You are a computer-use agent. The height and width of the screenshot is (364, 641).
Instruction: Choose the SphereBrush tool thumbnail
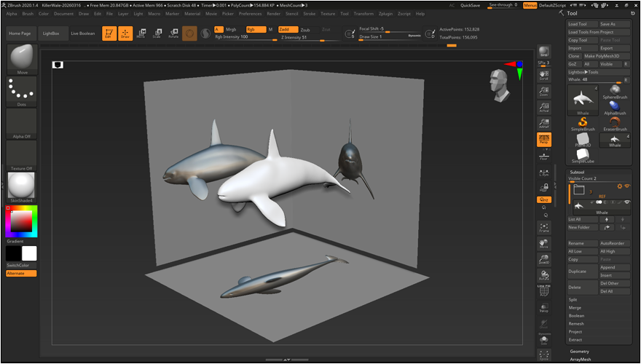pyautogui.click(x=615, y=90)
